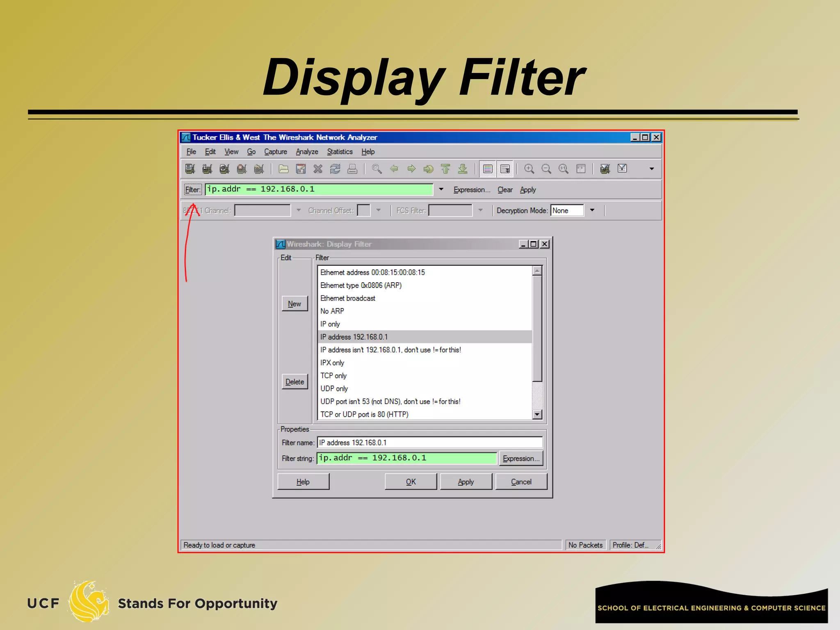Click the Go Back arrow icon
The height and width of the screenshot is (630, 840).
pos(394,169)
